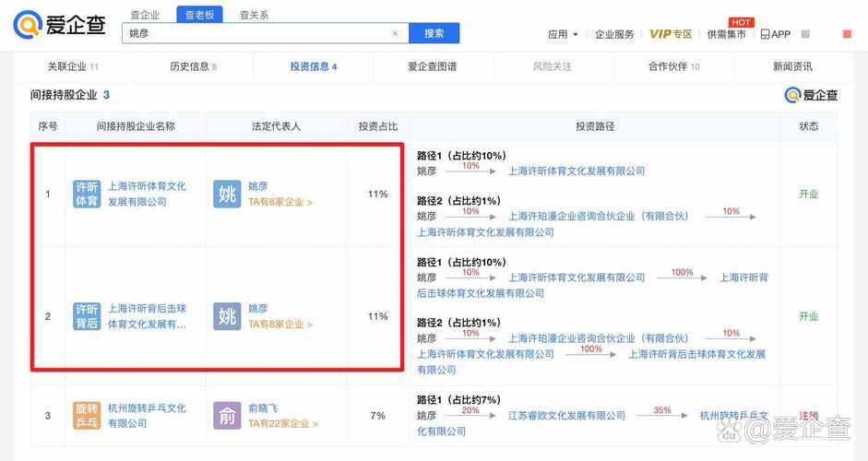Open the 新闻资讯 tab

pyautogui.click(x=792, y=66)
